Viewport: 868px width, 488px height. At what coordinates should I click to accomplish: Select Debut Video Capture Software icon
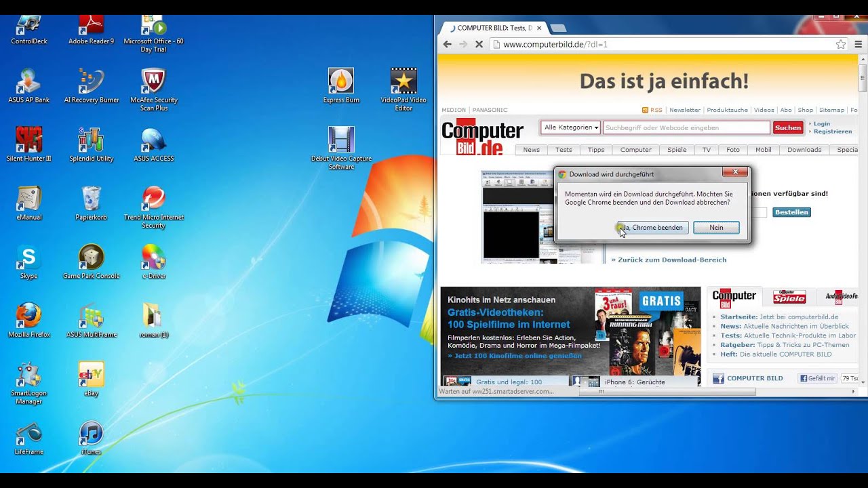click(341, 148)
